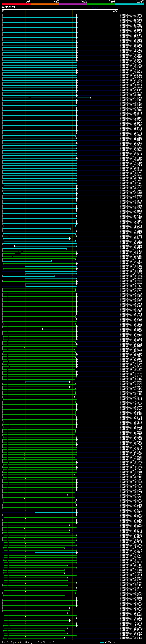Click hit label UniRef100_A5BV73

click(131, 228)
